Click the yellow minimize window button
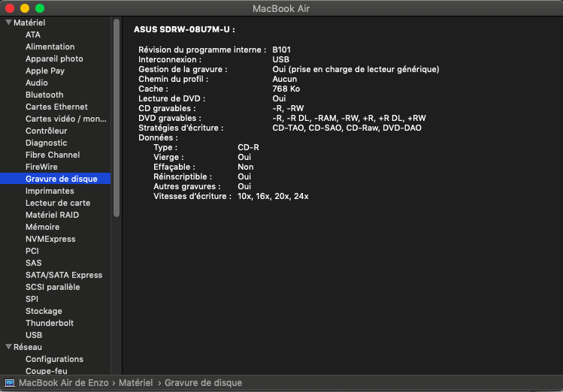Viewport: 563px width, 392px height. click(25, 8)
